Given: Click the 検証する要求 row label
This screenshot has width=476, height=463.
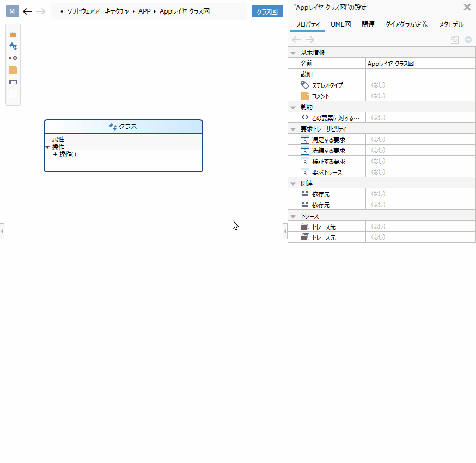Looking at the screenshot, I should (x=328, y=162).
